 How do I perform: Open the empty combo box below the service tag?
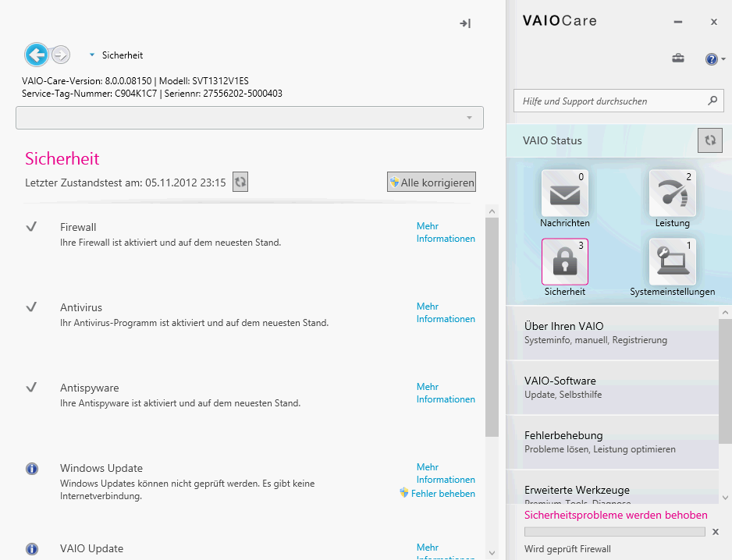coord(250,118)
